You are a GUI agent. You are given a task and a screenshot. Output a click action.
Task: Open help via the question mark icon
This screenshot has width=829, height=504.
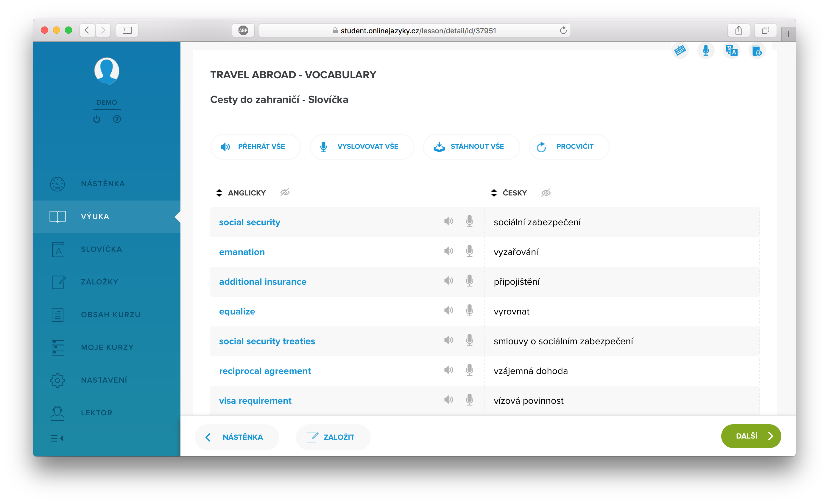117,119
